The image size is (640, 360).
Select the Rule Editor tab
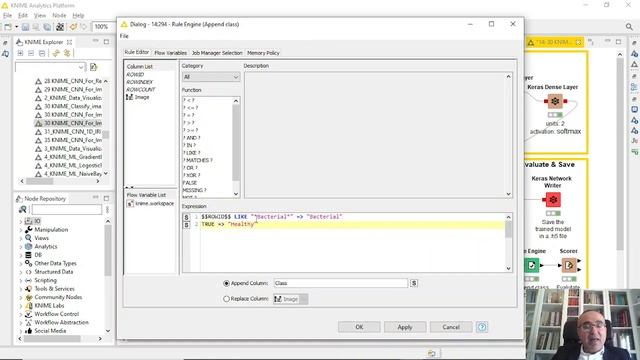[137, 52]
